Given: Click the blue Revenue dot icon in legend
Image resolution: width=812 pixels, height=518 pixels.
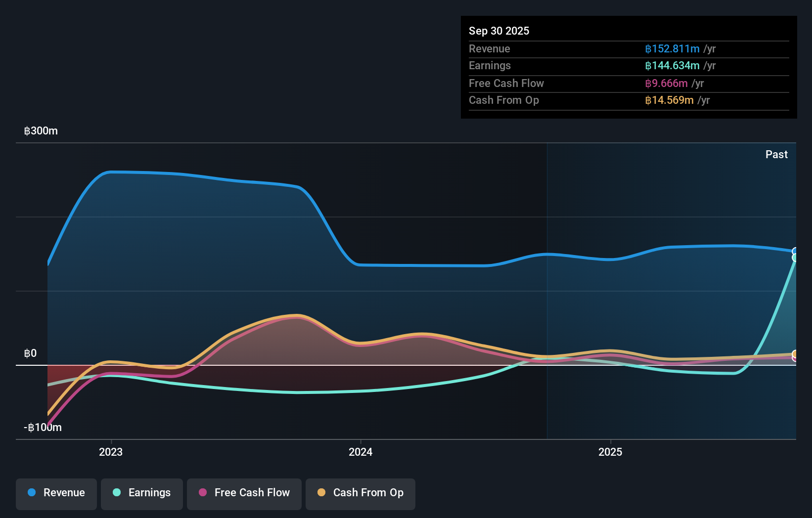Looking at the screenshot, I should coord(31,493).
